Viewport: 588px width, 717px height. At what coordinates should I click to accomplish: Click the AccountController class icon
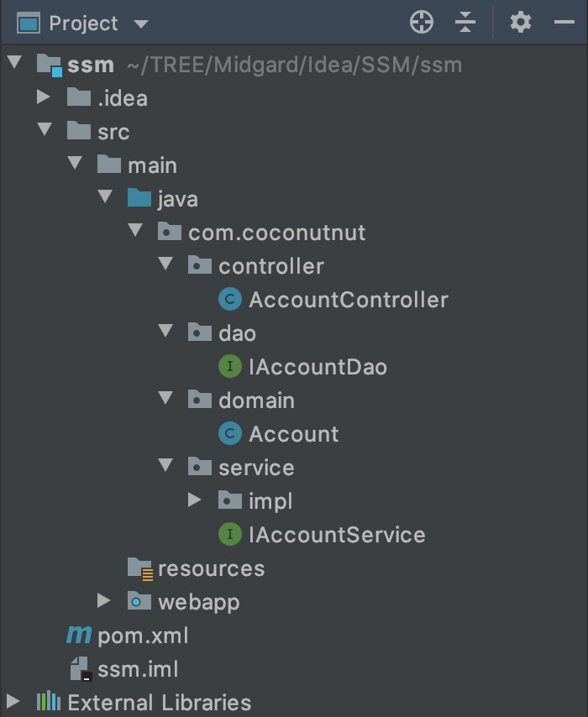(x=228, y=300)
